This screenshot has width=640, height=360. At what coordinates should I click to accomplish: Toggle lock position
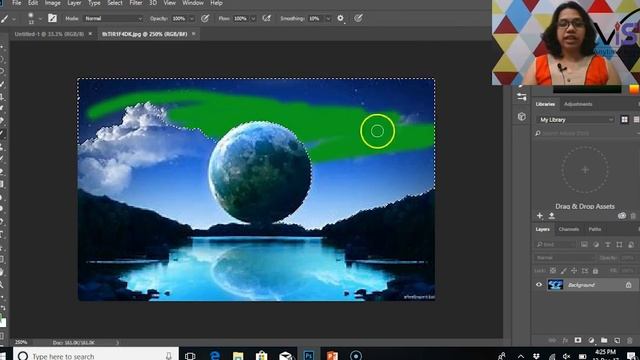(574, 271)
